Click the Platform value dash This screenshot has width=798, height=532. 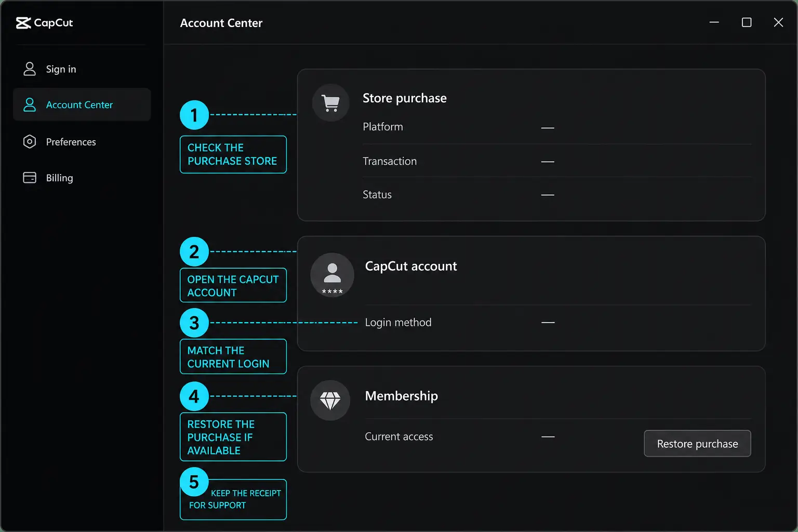tap(548, 128)
